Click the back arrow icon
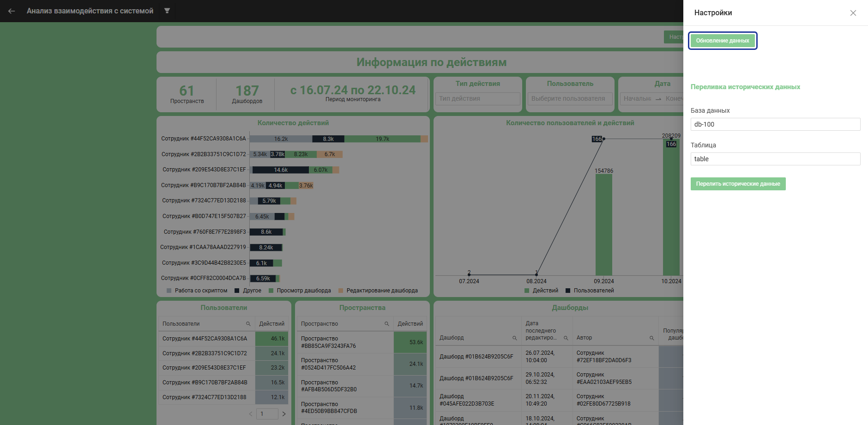 click(12, 11)
